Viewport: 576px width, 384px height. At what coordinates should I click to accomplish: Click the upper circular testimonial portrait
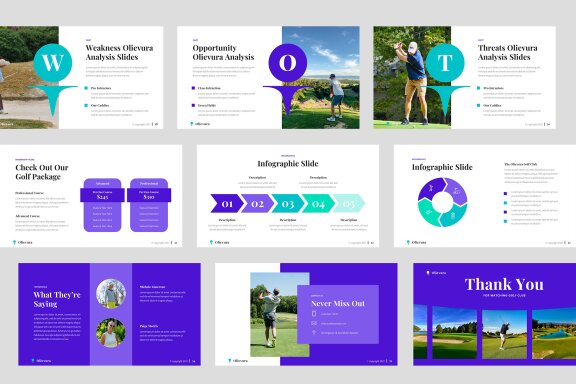point(111,294)
